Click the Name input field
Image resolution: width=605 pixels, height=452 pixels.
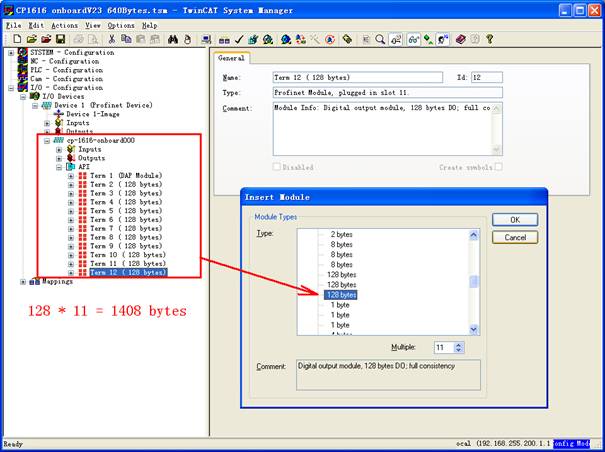pyautogui.click(x=356, y=77)
